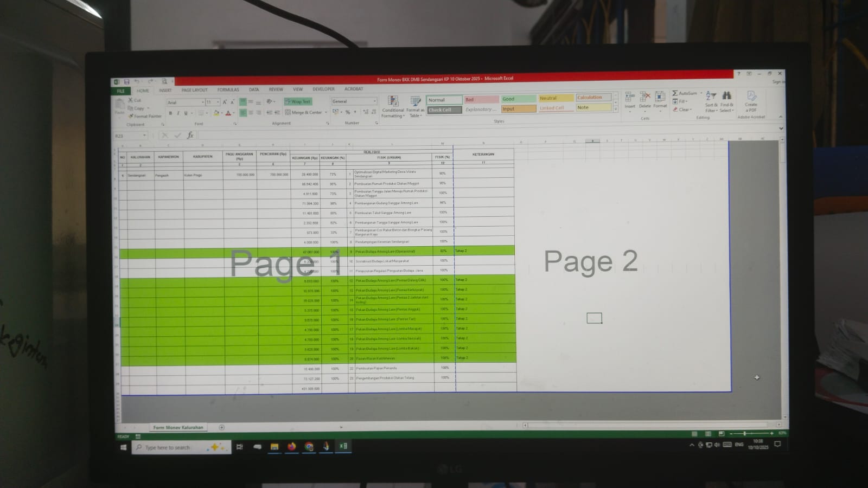The image size is (868, 488).
Task: Click the Create a PDF icon
Action: [751, 101]
